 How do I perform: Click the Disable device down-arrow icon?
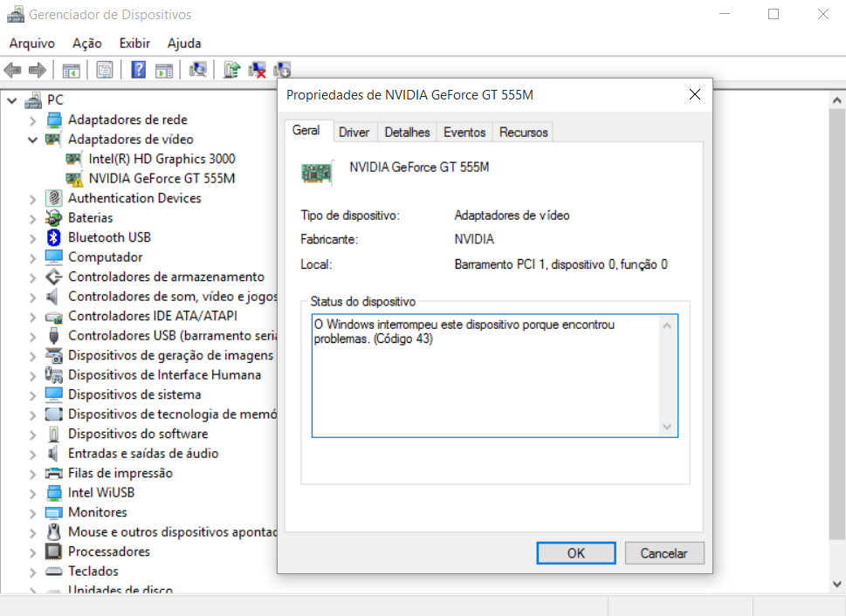(x=282, y=70)
